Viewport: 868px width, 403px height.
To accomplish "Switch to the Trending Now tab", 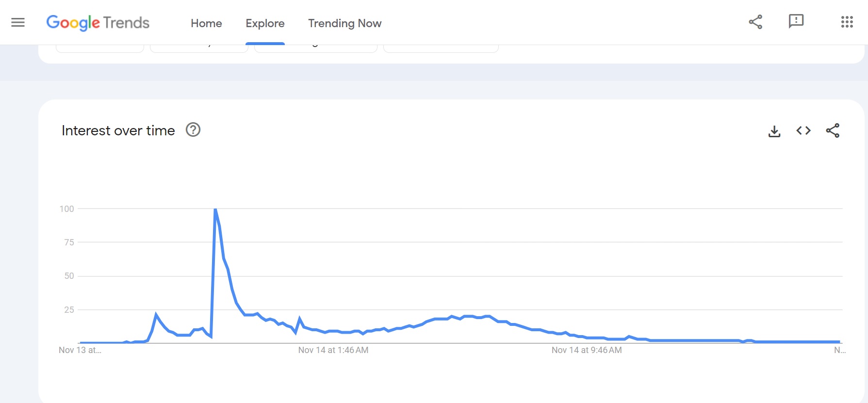I will [344, 23].
